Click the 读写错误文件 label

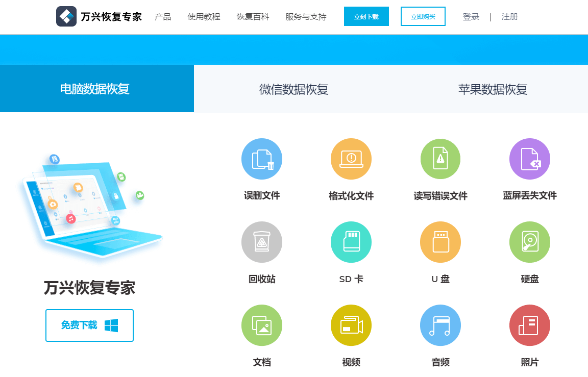click(440, 195)
